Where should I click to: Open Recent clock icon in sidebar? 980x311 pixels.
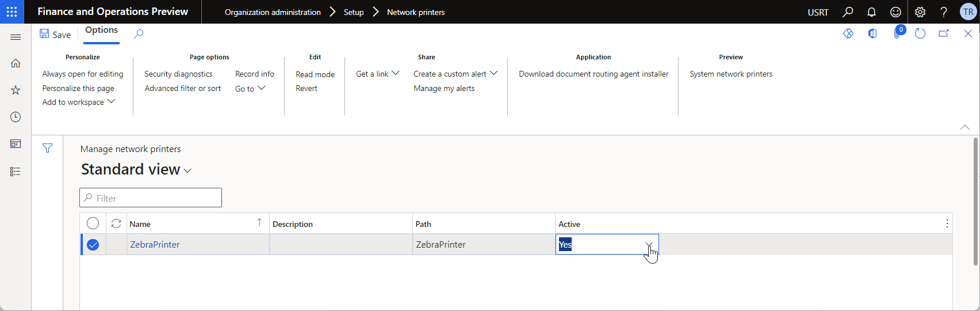pos(16,117)
